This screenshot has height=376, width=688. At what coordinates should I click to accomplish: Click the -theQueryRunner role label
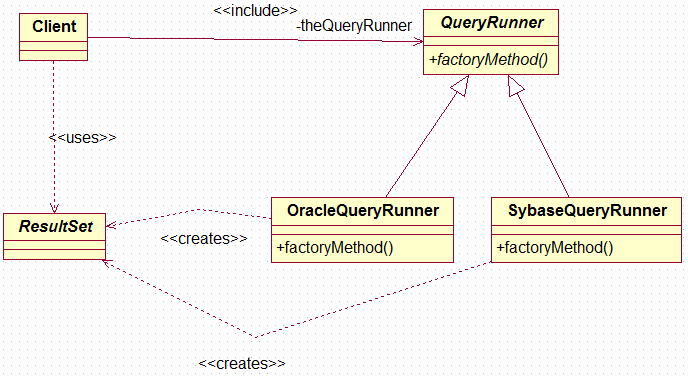coord(354,26)
